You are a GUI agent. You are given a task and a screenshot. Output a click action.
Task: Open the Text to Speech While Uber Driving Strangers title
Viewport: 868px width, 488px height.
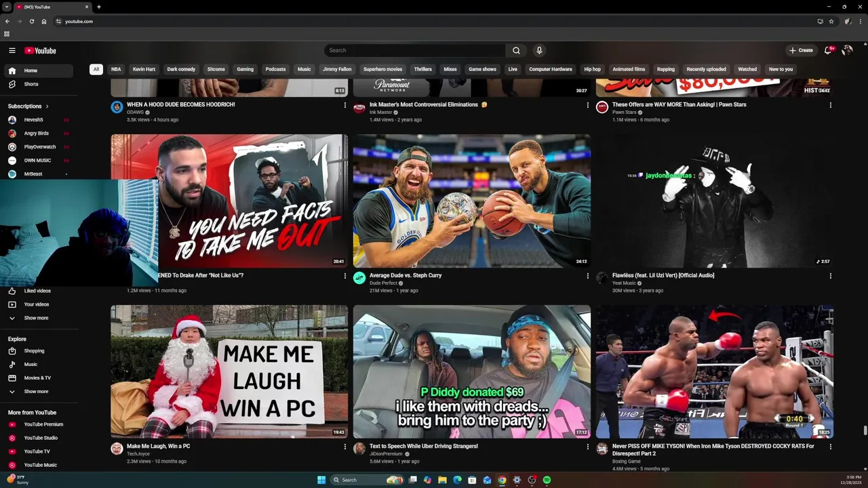[x=424, y=447]
